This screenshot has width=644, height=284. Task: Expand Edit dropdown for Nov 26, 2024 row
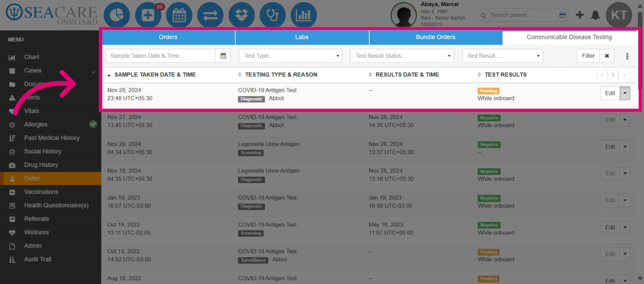(625, 147)
